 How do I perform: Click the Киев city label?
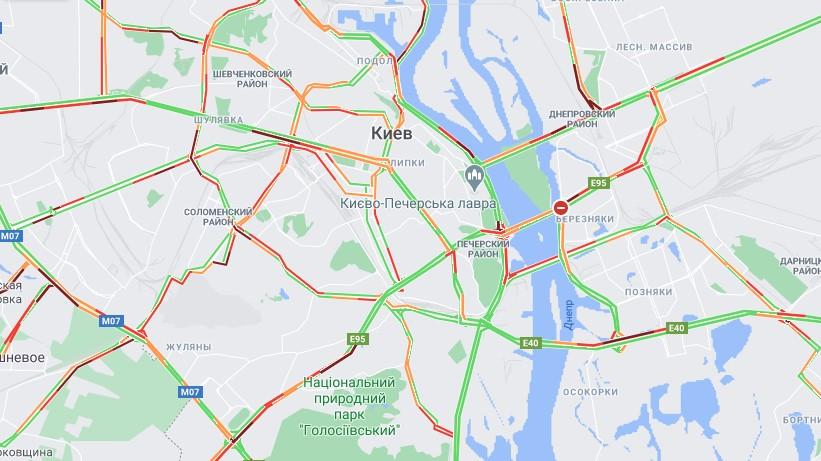pos(392,133)
